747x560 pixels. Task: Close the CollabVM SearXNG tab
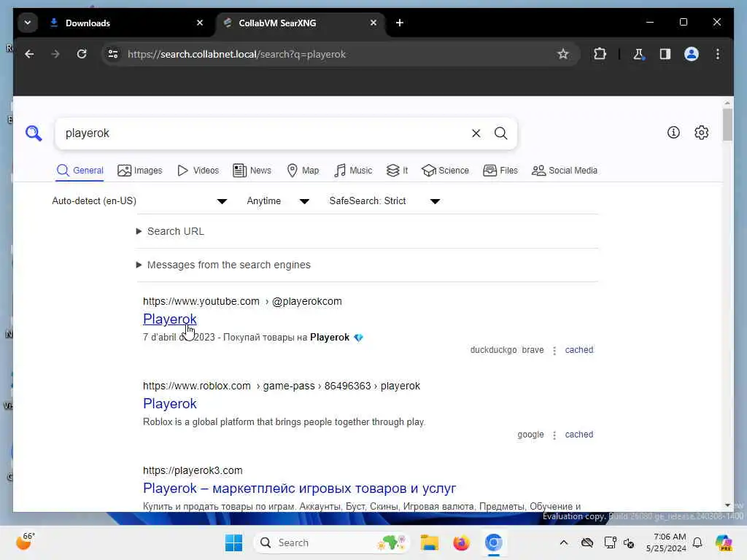point(373,23)
